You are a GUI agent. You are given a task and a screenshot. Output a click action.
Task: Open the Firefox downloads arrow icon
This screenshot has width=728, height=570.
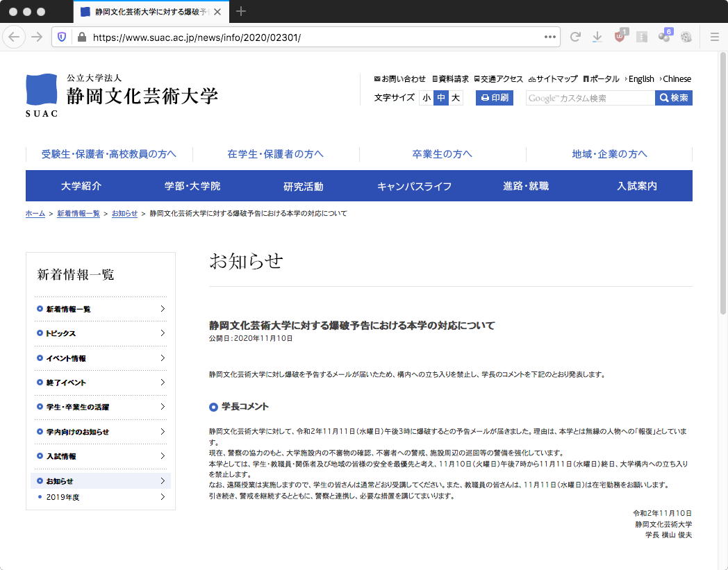[x=597, y=37]
